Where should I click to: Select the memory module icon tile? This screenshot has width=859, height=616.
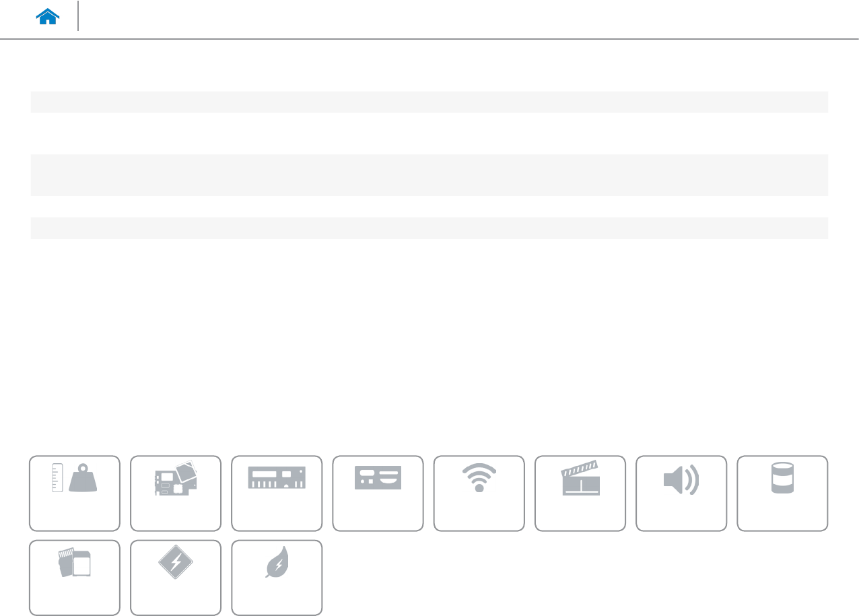(277, 493)
